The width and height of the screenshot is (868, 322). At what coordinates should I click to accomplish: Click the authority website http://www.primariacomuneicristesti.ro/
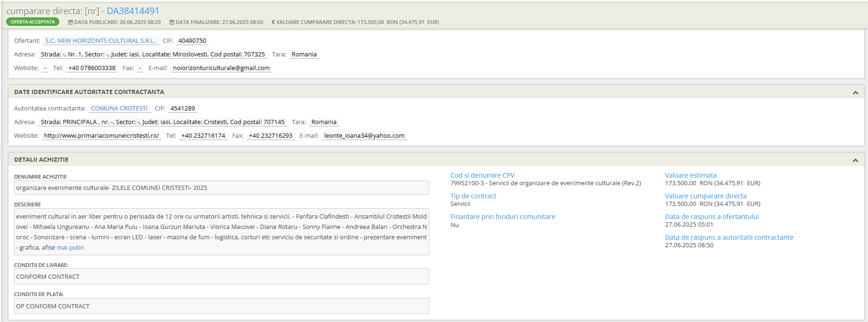coord(102,136)
